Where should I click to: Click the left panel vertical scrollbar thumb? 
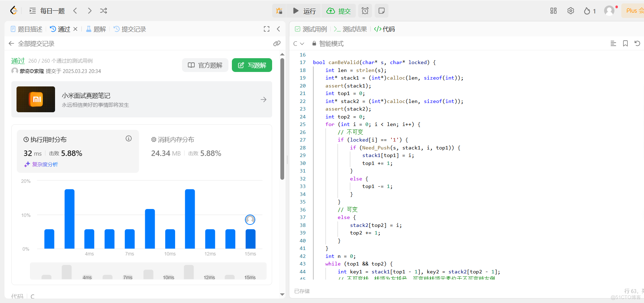pos(282,119)
